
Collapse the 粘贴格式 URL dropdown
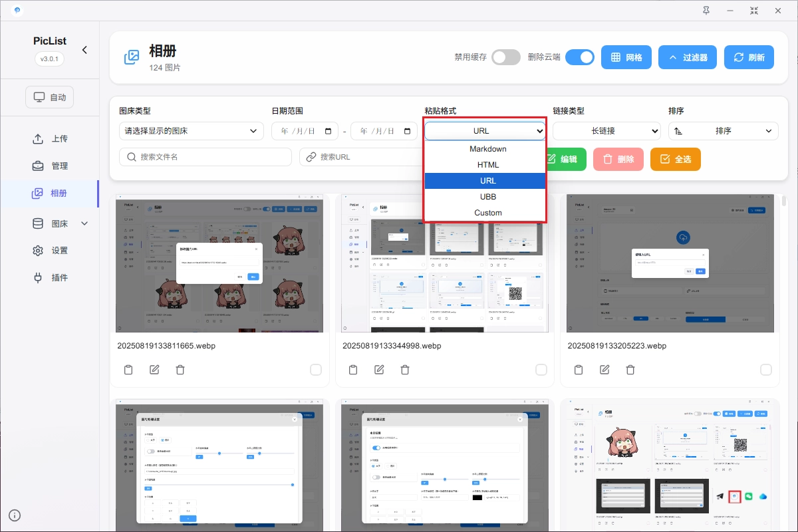485,131
